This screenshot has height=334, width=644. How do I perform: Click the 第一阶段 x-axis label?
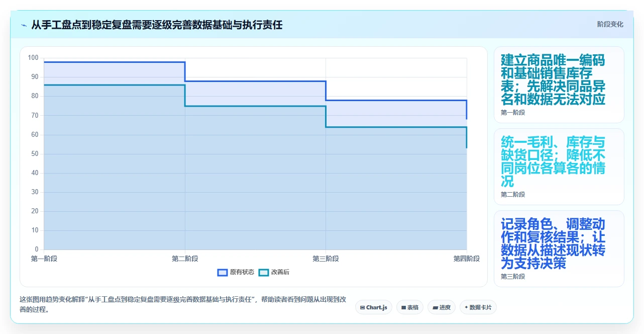(x=44, y=259)
